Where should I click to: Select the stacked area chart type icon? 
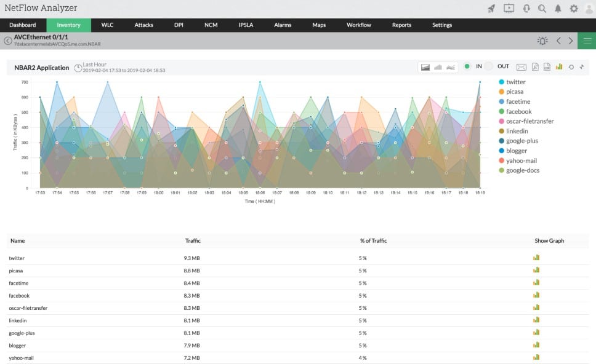[x=438, y=67]
